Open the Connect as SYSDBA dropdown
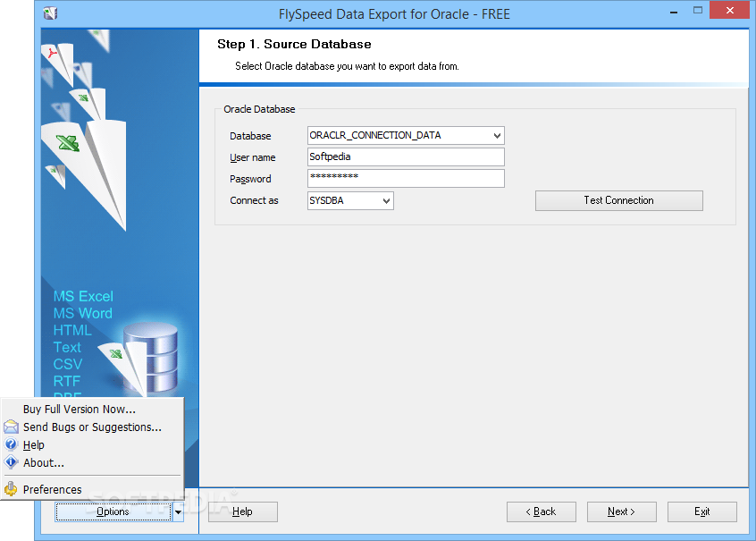 pos(386,201)
